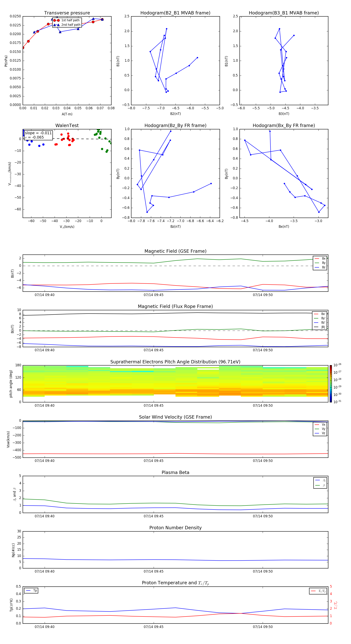Click the 'WalenTest' plot title
This screenshot has height=644, width=351.
(67, 125)
